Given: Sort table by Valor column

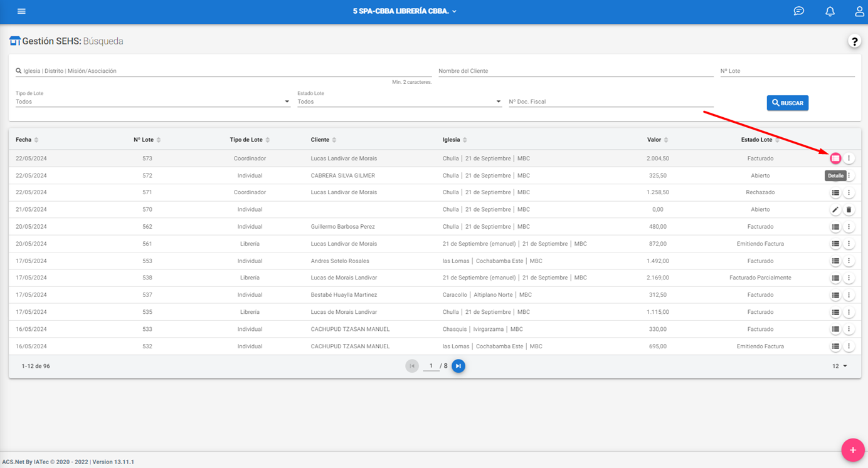Looking at the screenshot, I should pos(658,140).
